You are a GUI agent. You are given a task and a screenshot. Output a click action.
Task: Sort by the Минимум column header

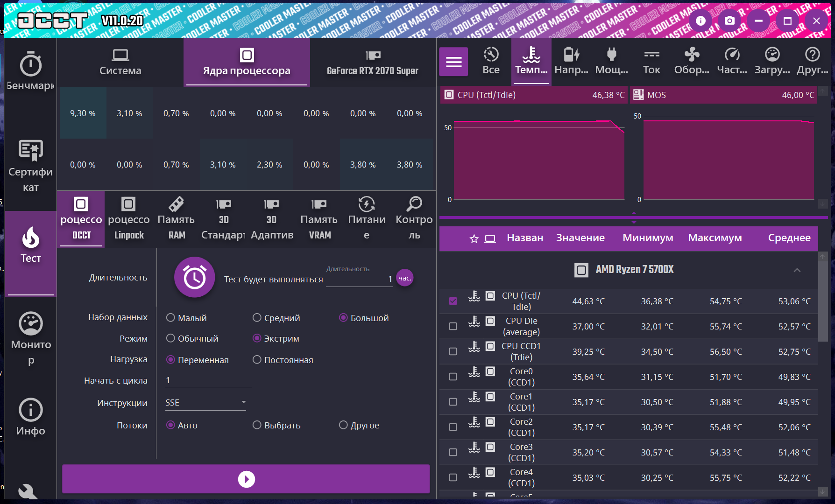(648, 238)
